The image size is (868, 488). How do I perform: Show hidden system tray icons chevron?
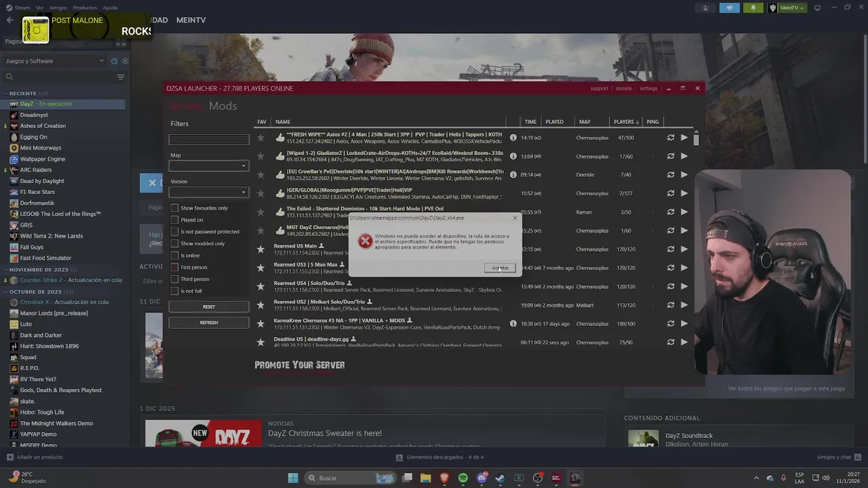[756, 478]
